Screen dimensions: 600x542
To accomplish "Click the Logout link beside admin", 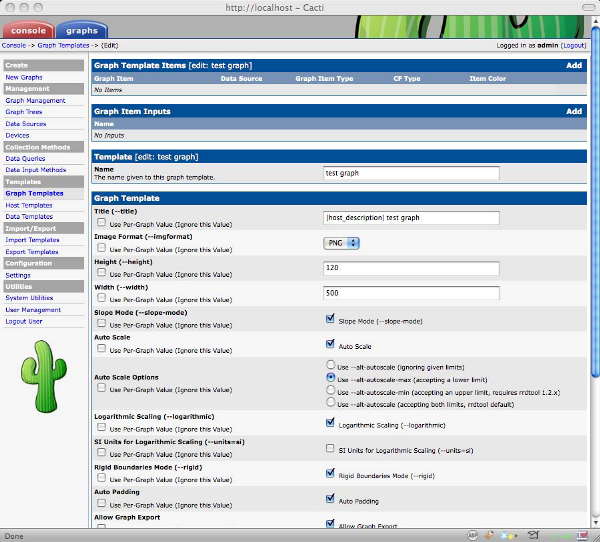I will (574, 45).
